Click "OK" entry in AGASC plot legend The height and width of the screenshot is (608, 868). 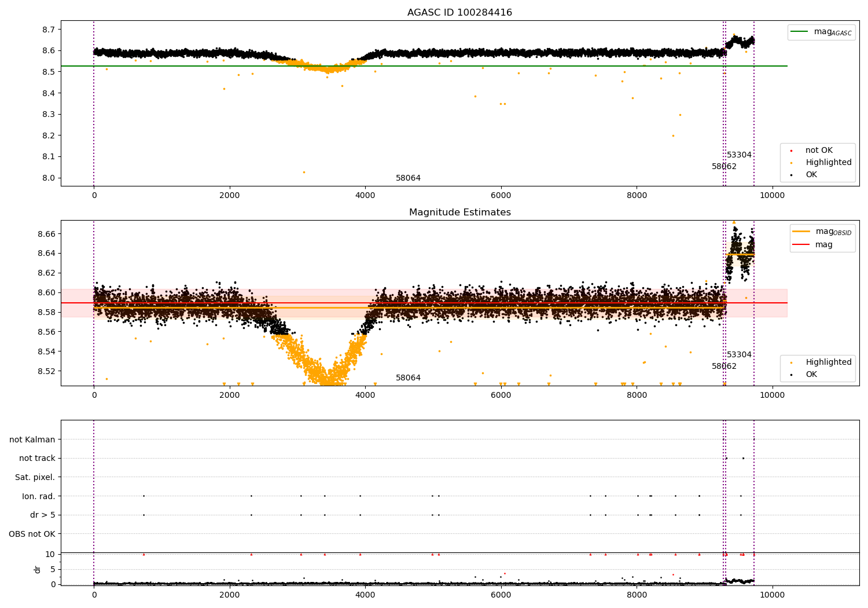tap(811, 174)
